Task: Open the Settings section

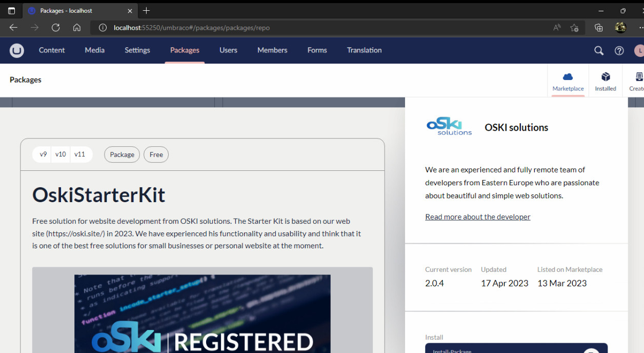Action: pos(137,50)
